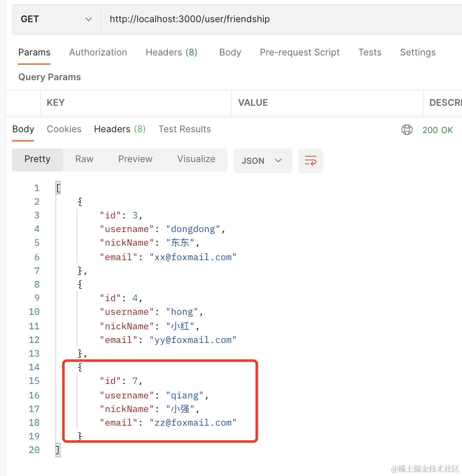
Task: Click the globe network icon
Action: [x=407, y=130]
